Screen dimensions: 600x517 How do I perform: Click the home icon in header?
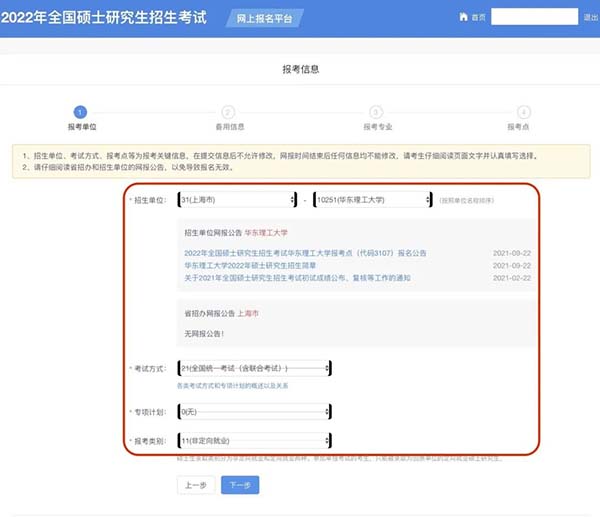[x=463, y=17]
